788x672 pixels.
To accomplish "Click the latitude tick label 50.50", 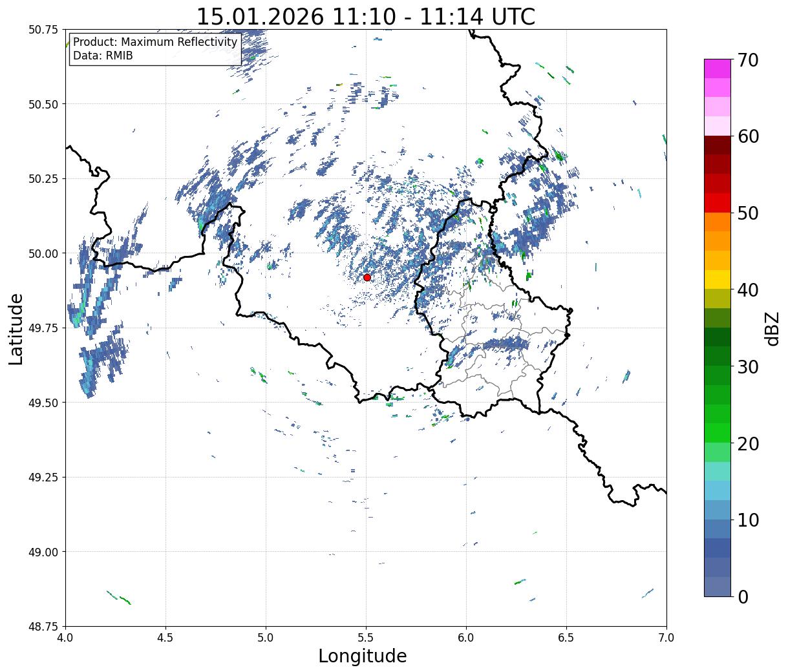I will (x=43, y=104).
